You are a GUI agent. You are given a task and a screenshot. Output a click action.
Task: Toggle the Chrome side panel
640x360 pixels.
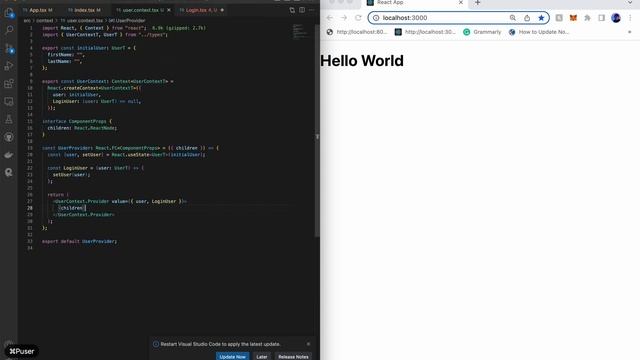tap(602, 18)
